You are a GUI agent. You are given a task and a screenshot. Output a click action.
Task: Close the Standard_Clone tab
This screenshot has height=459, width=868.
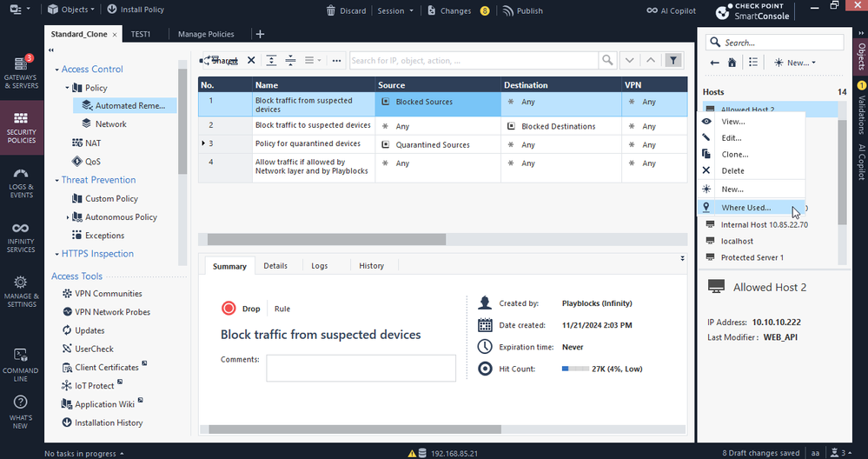(115, 34)
